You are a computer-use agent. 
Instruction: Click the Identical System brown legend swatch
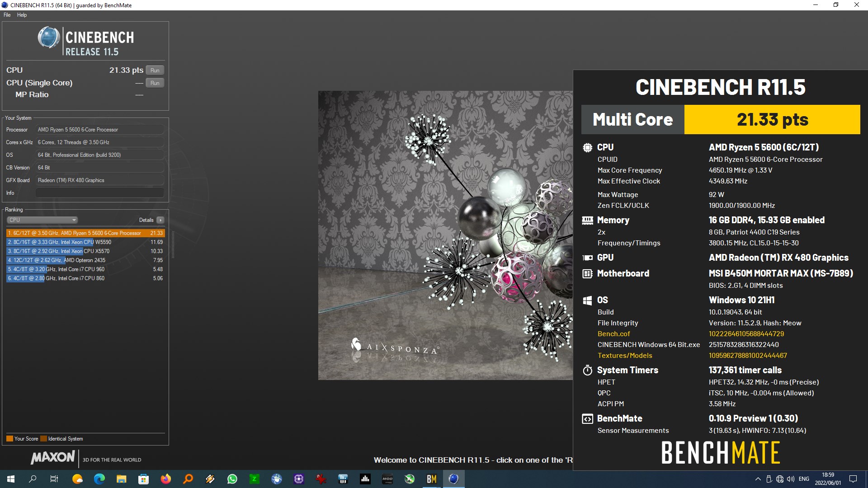pos(43,439)
